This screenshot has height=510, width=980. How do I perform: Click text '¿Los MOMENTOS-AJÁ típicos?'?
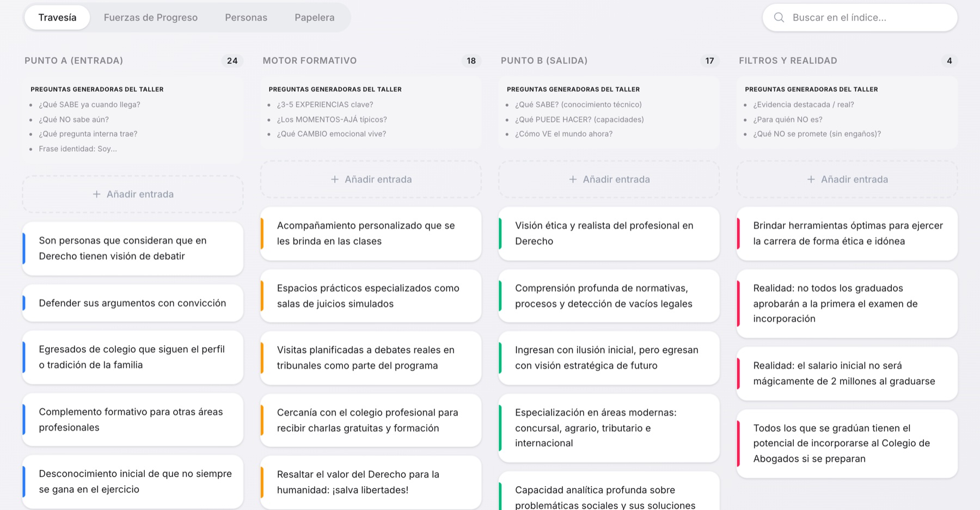click(x=332, y=119)
